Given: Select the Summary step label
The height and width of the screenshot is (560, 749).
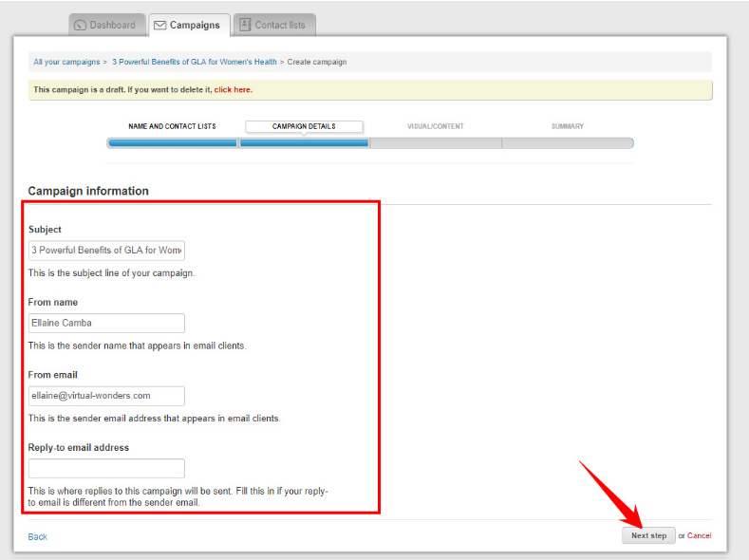Looking at the screenshot, I should pos(568,126).
